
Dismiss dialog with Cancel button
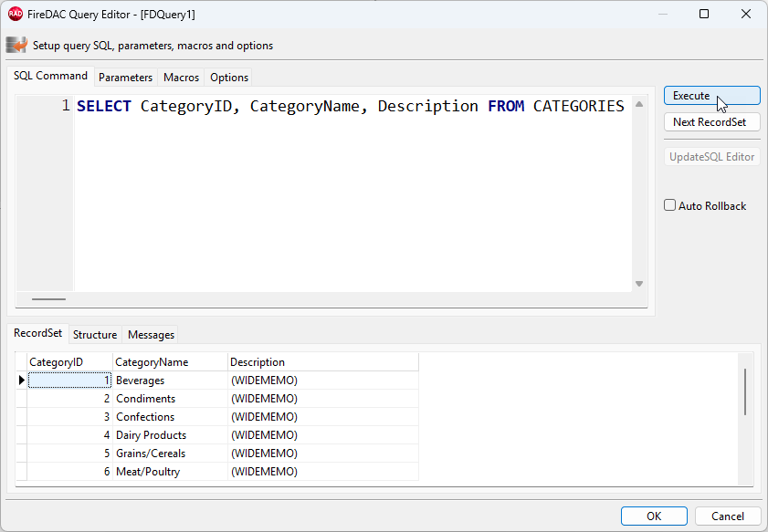point(727,516)
